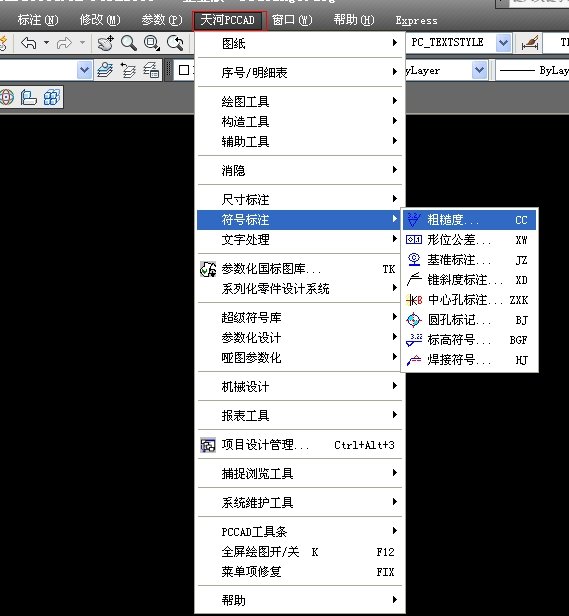
Task: Open the 窗口(W) menu
Action: tap(292, 20)
